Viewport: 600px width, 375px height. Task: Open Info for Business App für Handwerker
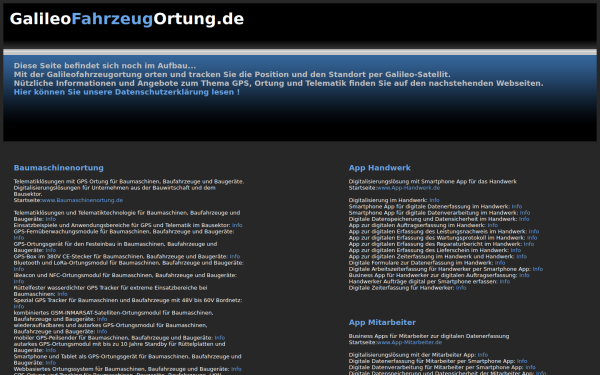(524, 276)
